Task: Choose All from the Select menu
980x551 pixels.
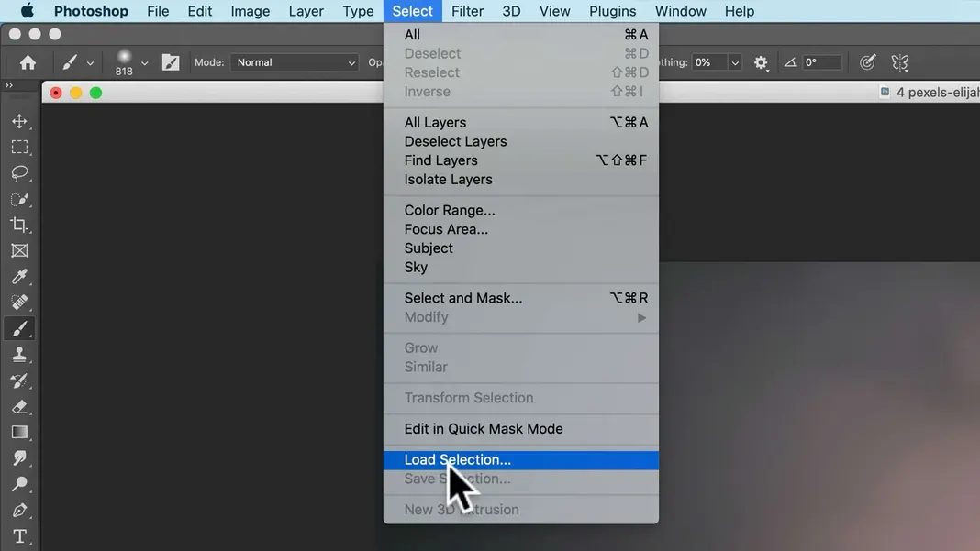Action: 521,34
